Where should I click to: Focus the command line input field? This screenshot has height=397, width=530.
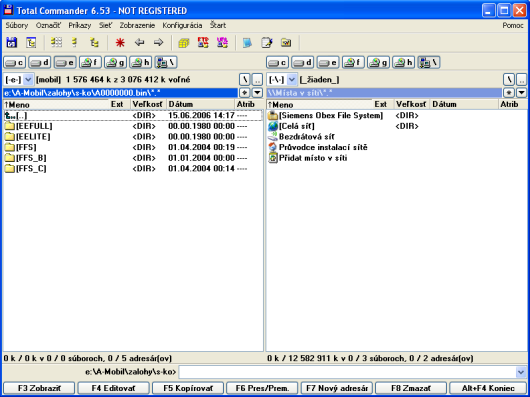click(x=347, y=372)
